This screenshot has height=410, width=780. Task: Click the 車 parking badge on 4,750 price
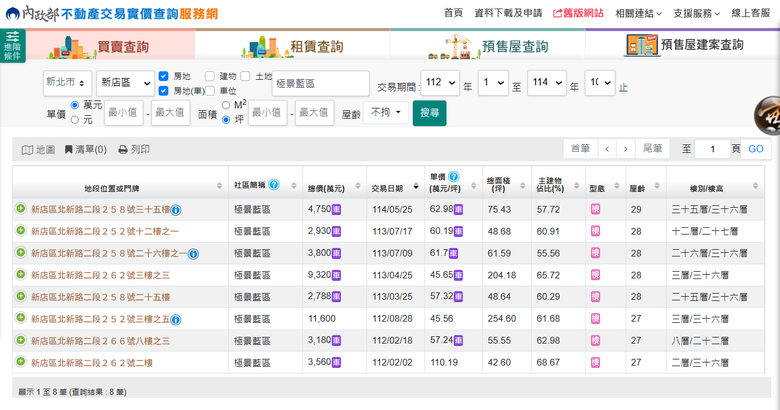[x=337, y=210]
